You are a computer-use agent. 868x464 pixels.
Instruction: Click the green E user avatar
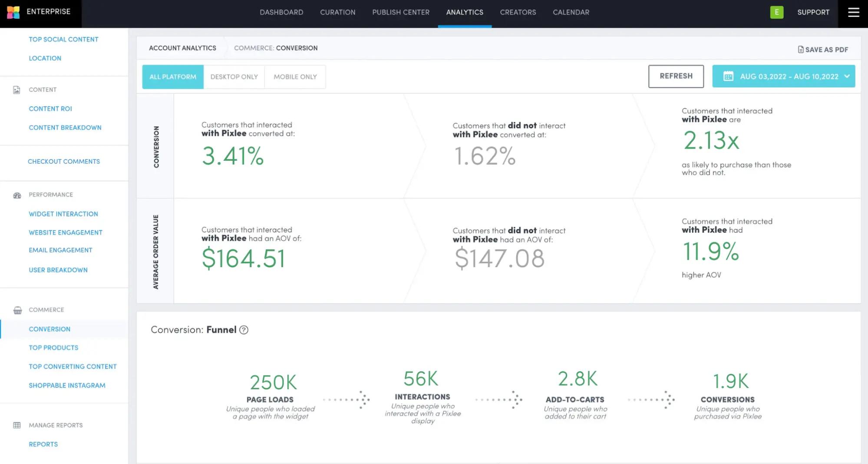point(776,12)
